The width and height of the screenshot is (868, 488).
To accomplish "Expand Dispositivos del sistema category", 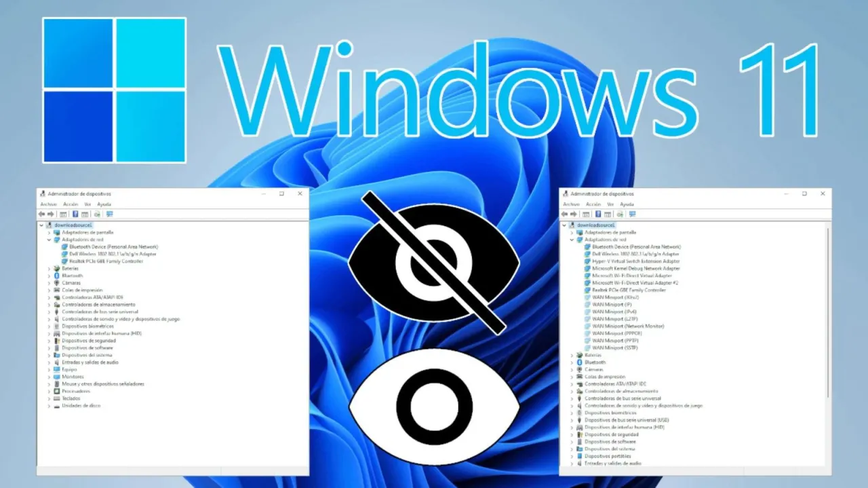I will [48, 355].
